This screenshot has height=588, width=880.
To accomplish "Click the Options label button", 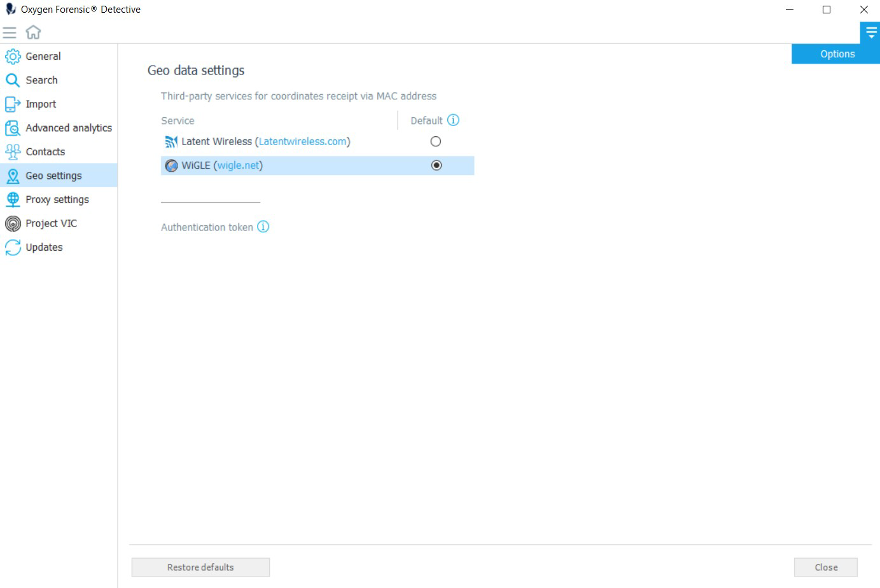I will click(x=837, y=54).
